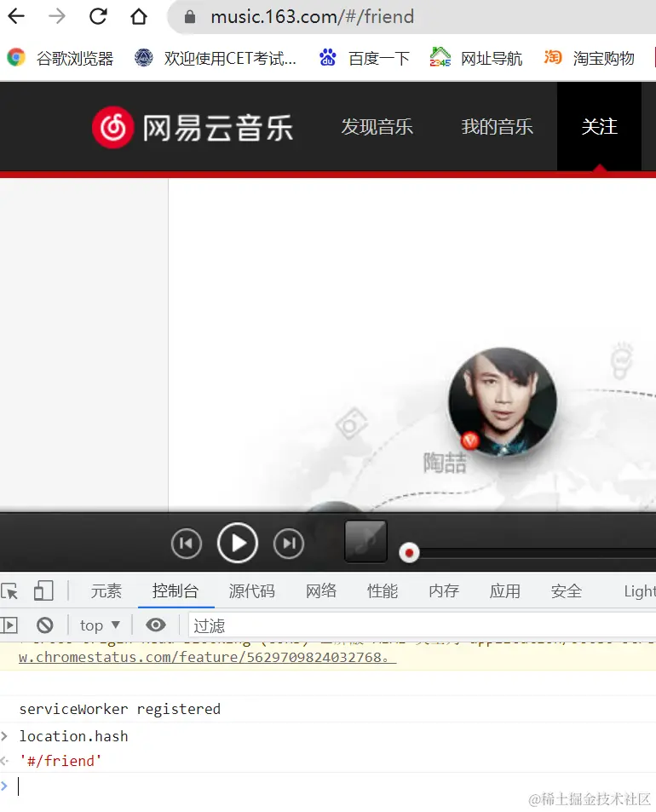Click the 陶喆 name label

(445, 463)
